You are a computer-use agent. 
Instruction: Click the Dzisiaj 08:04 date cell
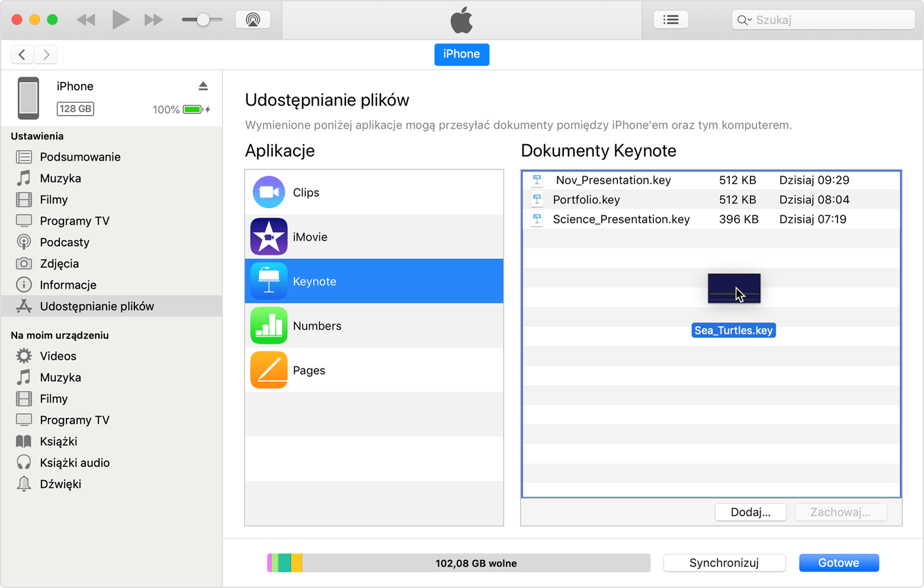[x=814, y=200]
